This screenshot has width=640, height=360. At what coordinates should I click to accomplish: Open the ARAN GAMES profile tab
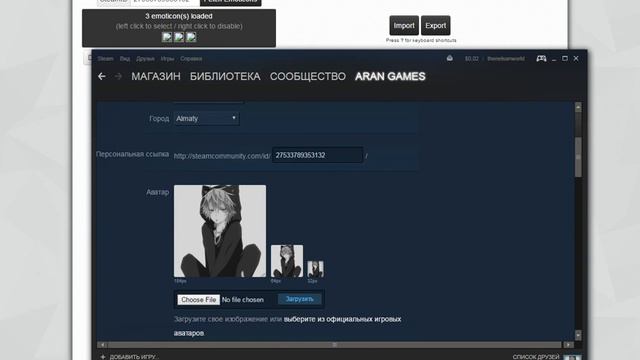390,76
